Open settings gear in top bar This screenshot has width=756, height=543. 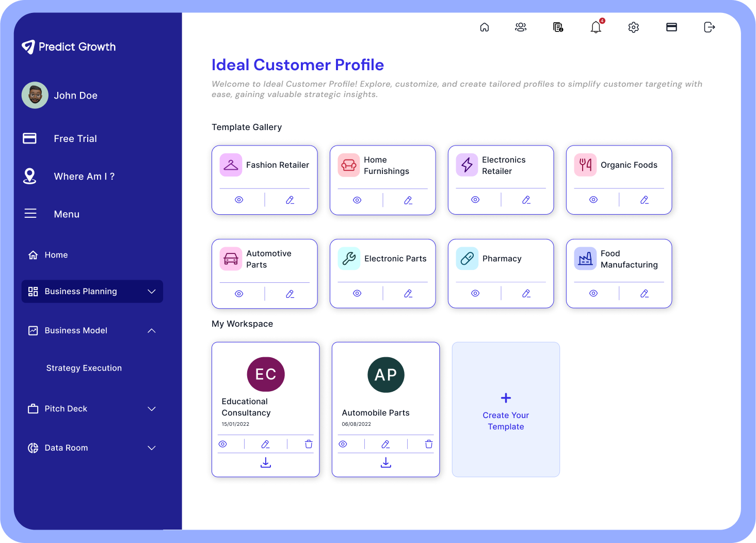pyautogui.click(x=633, y=27)
